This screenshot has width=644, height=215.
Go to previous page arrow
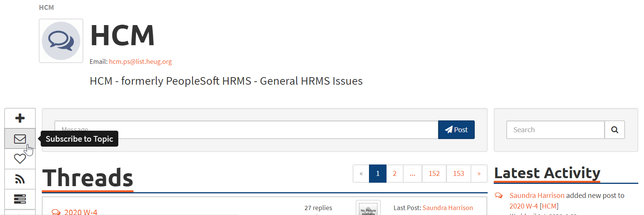361,174
